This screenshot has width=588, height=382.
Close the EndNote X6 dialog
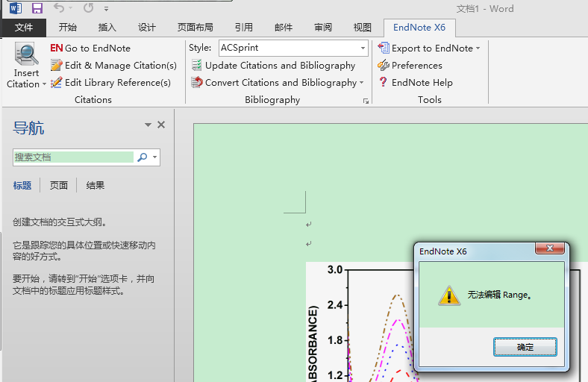(550, 248)
